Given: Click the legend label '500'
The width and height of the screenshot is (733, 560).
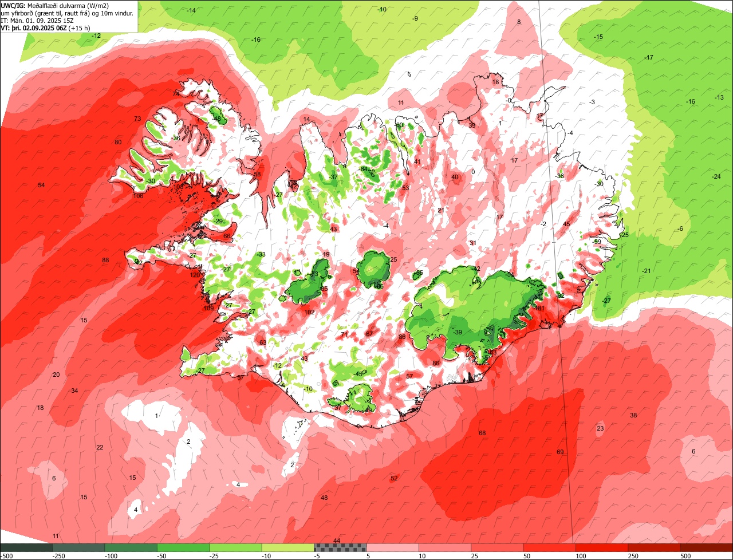Looking at the screenshot, I should [687, 556].
